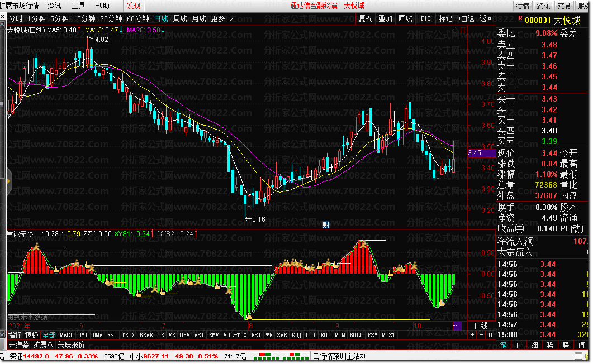Select the 全部 all-indicators tab
This screenshot has height=364, width=593.
point(49,335)
